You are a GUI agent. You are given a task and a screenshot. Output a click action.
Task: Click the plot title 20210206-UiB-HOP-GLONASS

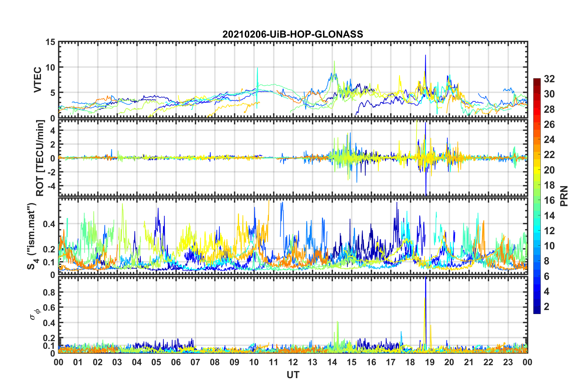(x=293, y=34)
